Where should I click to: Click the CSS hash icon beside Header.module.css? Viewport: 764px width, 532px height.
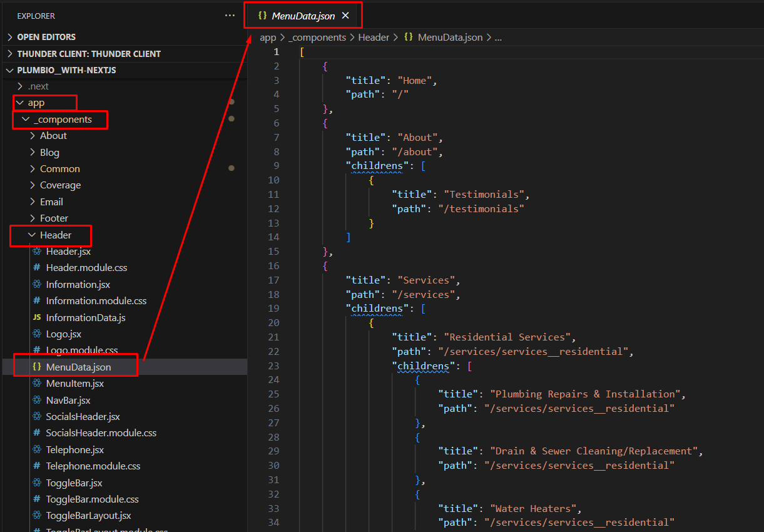(37, 267)
